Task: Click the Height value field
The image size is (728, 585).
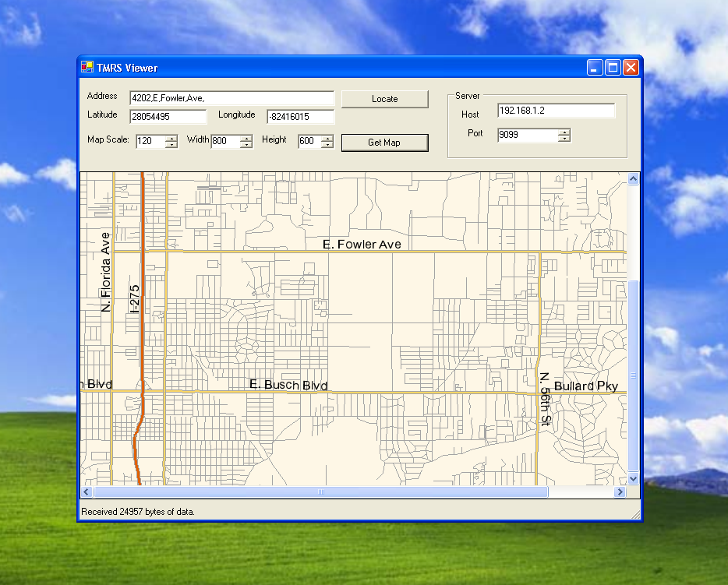Action: (309, 141)
